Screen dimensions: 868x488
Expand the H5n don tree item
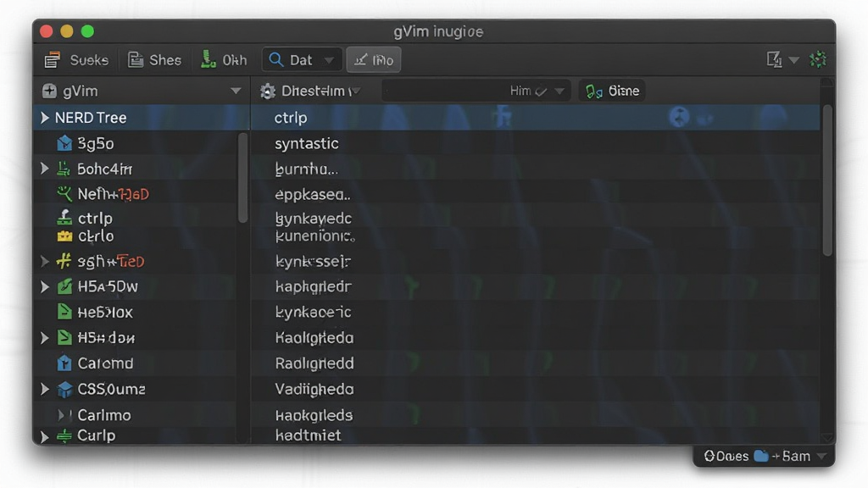click(44, 337)
